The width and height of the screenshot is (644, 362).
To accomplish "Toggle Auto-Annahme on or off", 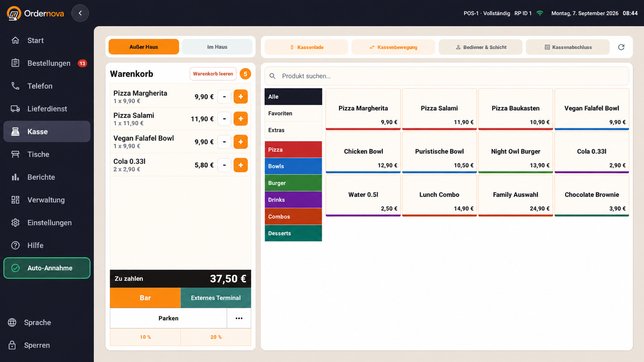I will [47, 268].
